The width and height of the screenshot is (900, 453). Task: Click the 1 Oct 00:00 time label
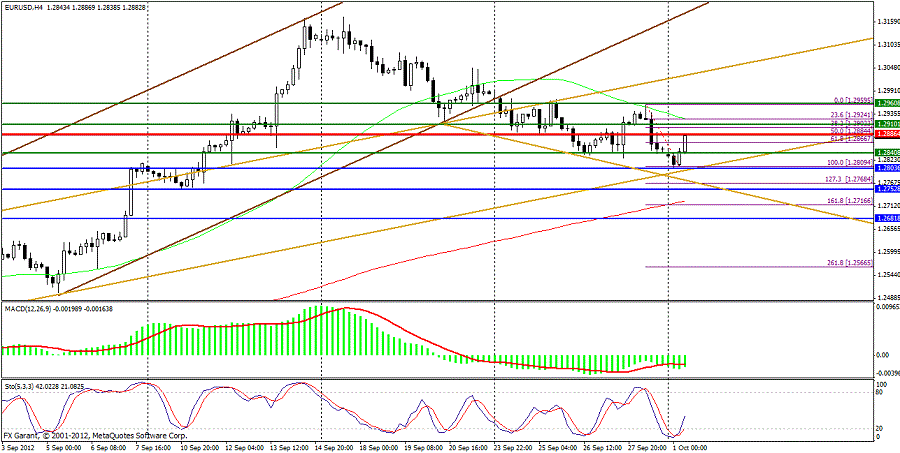tap(688, 446)
